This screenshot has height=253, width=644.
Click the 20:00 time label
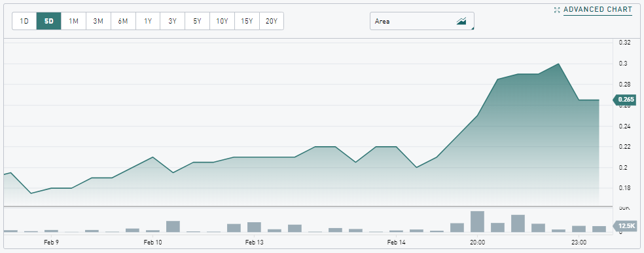point(477,242)
